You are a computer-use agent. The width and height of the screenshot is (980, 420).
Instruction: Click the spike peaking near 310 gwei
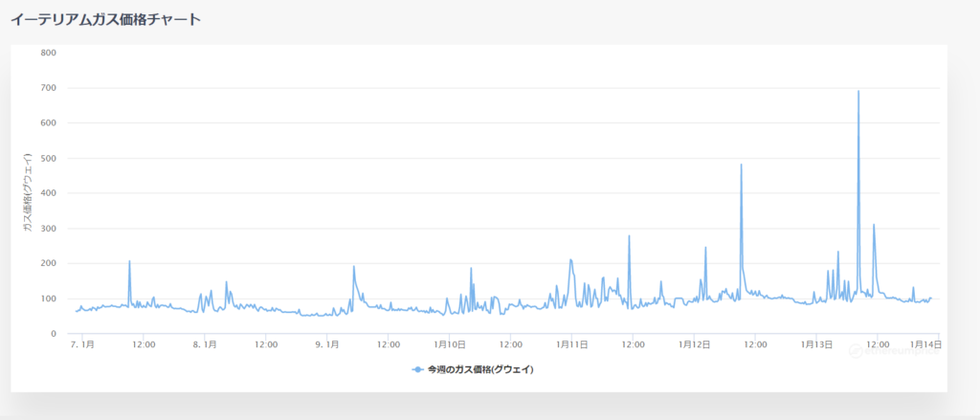[x=874, y=226]
